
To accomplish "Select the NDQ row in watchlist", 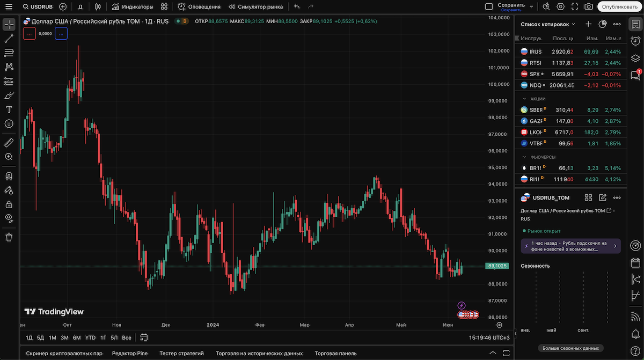I will [570, 85].
